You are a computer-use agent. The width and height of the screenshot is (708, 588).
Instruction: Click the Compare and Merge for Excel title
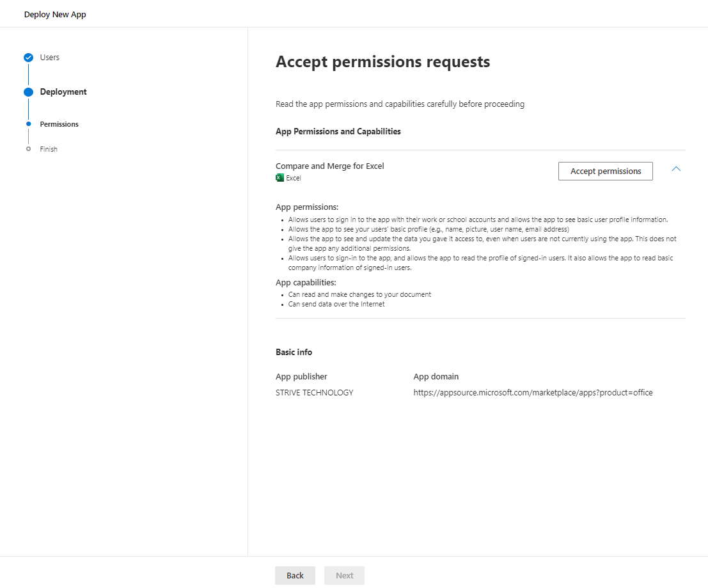tap(329, 166)
